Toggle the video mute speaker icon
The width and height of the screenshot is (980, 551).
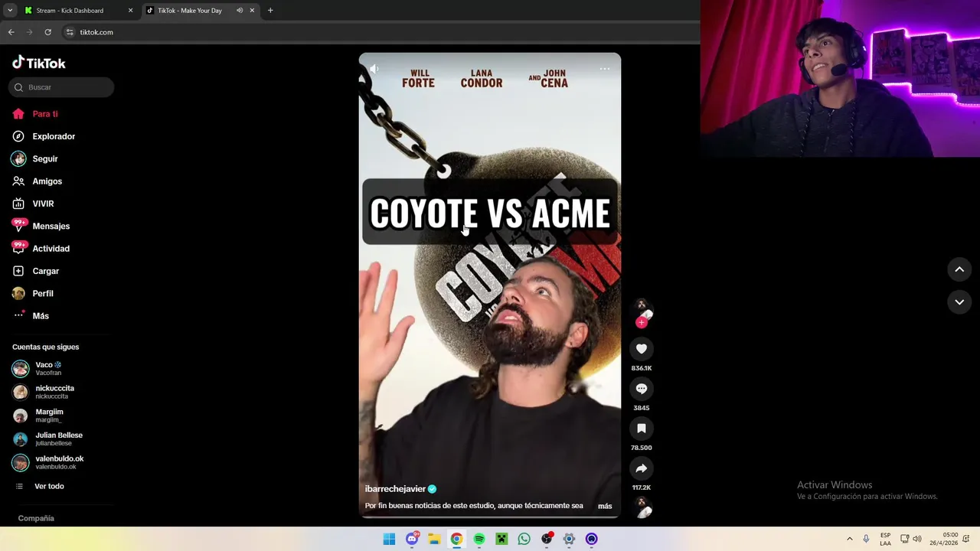tap(374, 69)
